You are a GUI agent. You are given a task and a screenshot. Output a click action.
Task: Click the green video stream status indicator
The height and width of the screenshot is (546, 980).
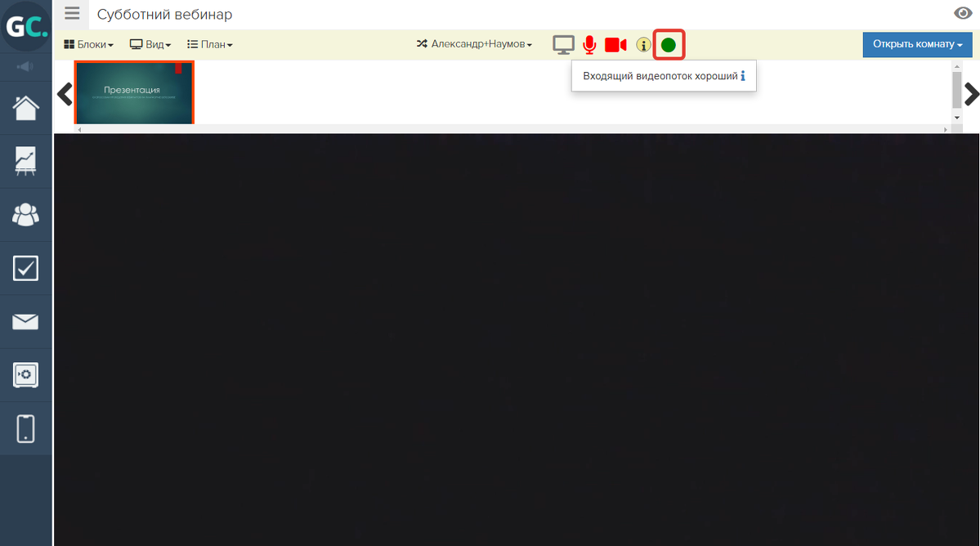coord(669,45)
